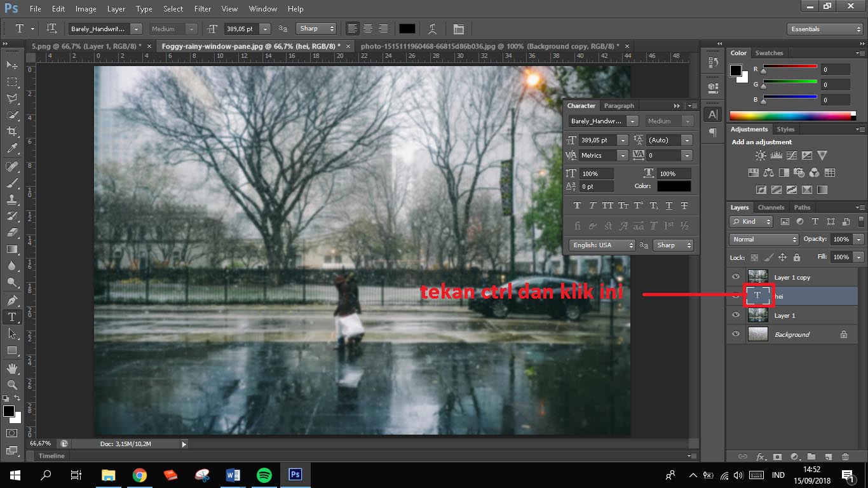Select the Hand tool
The height and width of the screenshot is (488, 868).
(11, 369)
